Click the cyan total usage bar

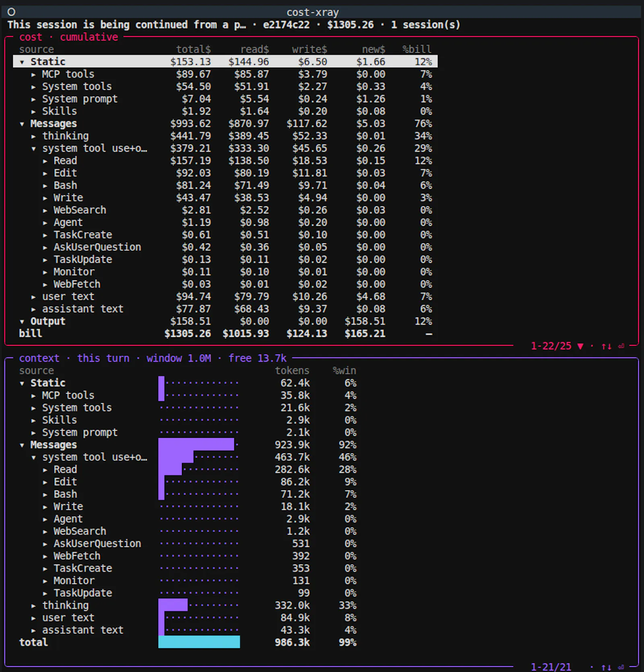pyautogui.click(x=199, y=642)
